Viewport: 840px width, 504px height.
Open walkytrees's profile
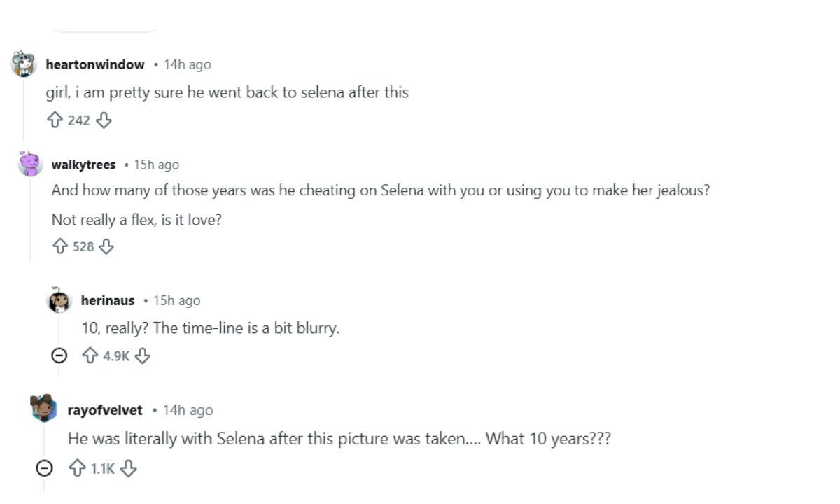pyautogui.click(x=83, y=164)
